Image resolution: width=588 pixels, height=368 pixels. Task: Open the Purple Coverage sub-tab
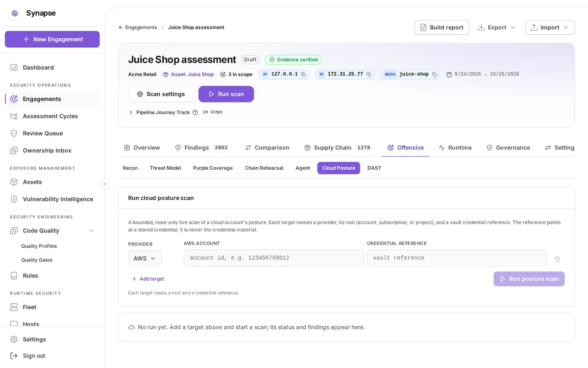click(x=213, y=168)
